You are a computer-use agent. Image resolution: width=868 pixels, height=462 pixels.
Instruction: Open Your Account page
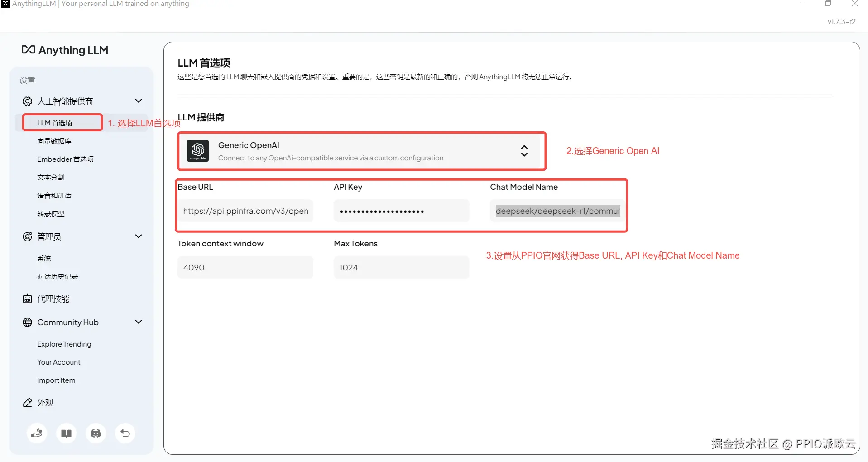(59, 362)
